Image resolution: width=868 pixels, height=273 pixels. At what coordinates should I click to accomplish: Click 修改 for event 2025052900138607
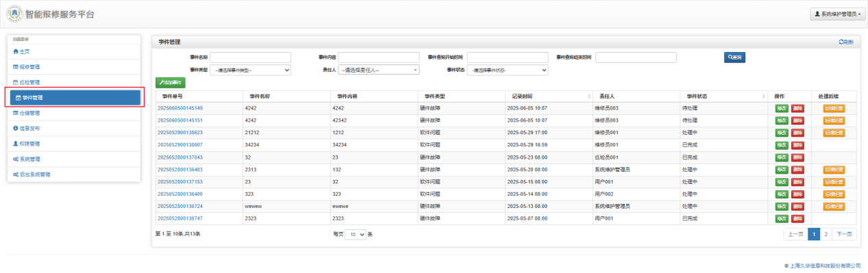point(782,145)
